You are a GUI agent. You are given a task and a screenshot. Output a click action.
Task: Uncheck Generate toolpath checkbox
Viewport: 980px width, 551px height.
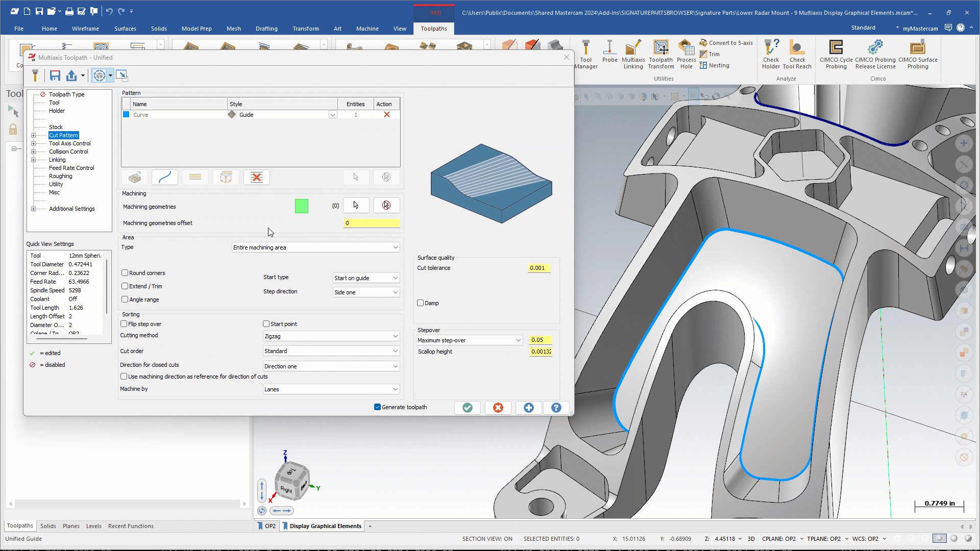tap(378, 407)
